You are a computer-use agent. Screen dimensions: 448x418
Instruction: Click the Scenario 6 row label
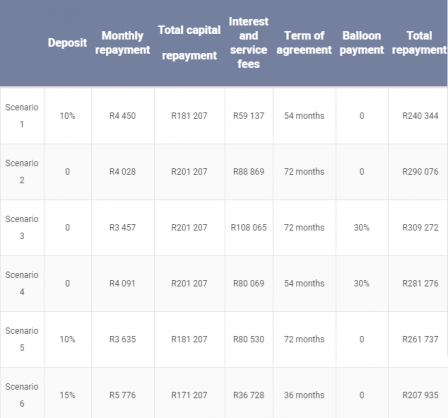click(22, 395)
